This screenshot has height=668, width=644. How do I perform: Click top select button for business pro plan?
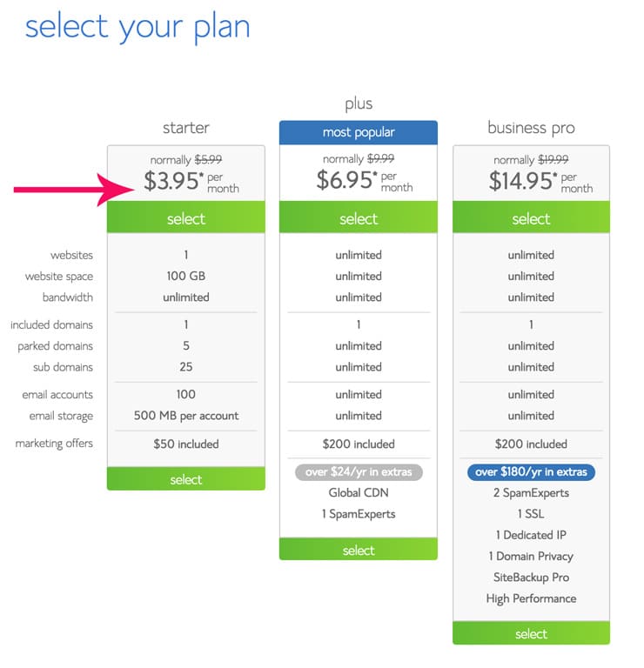531,217
